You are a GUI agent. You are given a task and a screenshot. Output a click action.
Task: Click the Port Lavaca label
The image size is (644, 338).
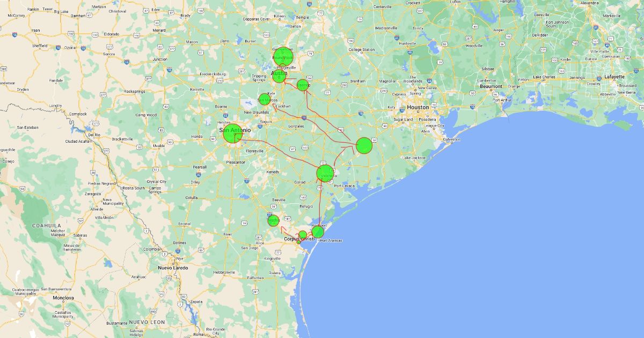345,186
